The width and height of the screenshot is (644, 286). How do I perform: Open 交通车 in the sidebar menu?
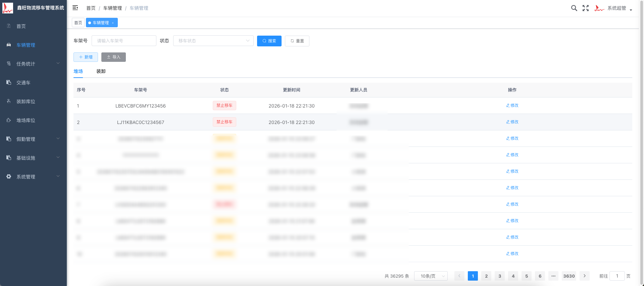pos(33,82)
